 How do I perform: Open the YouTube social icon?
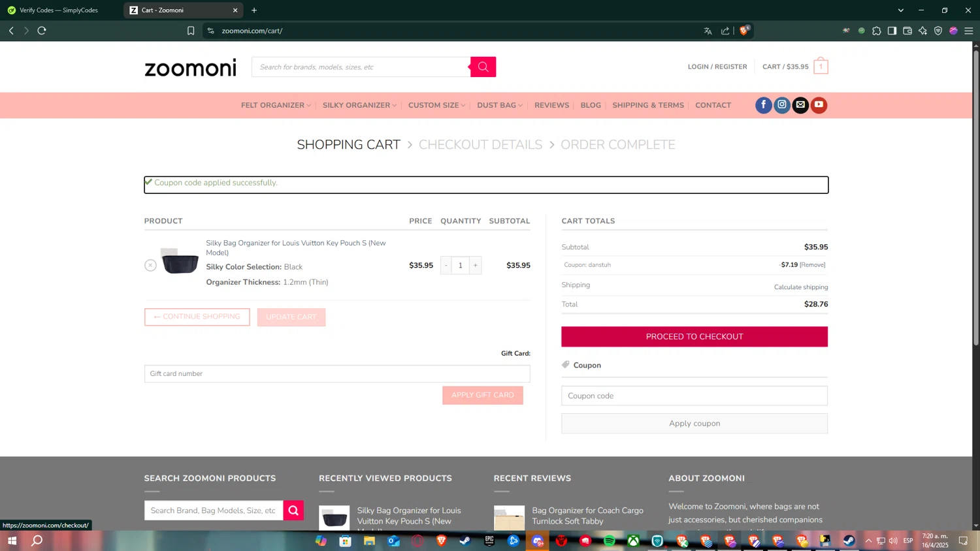[819, 105]
